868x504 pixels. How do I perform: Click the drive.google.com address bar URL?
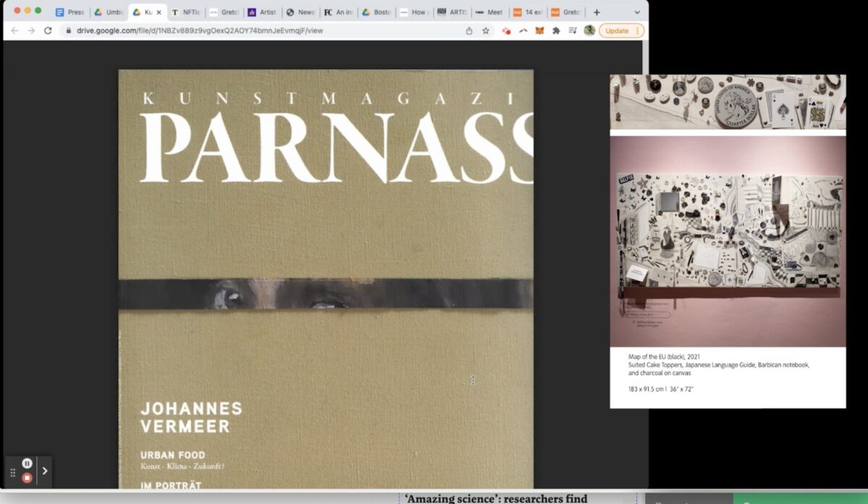tap(200, 31)
